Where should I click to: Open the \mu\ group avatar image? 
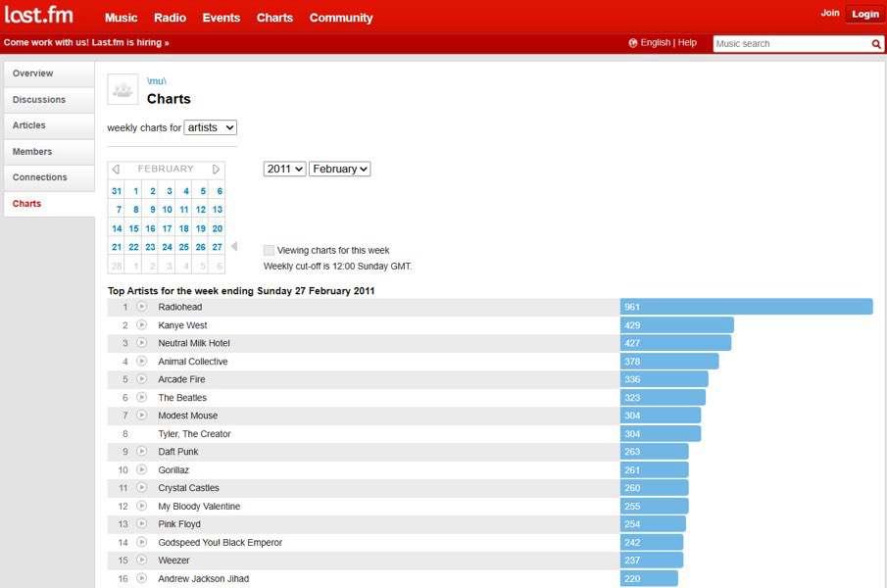point(123,89)
